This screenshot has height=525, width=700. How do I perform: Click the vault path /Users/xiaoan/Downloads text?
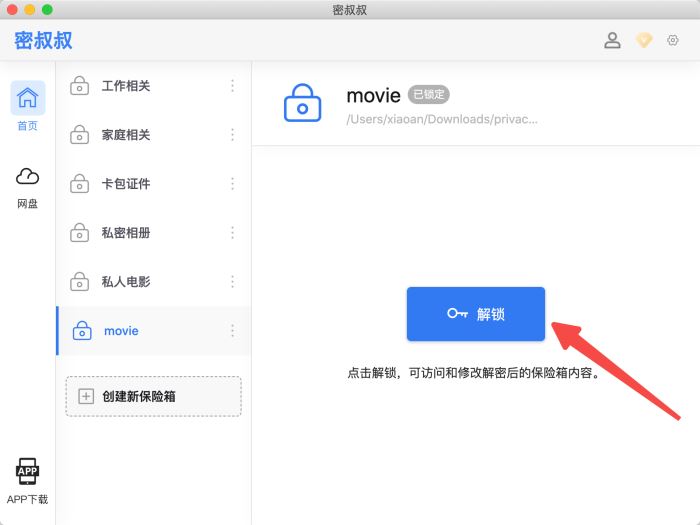442,119
